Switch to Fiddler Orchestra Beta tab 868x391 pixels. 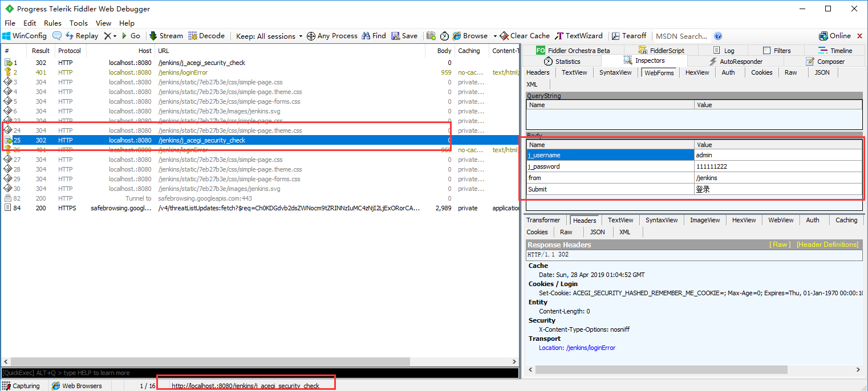pyautogui.click(x=573, y=51)
